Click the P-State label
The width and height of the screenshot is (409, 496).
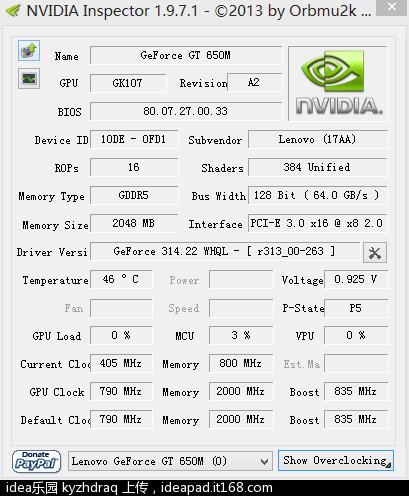pyautogui.click(x=303, y=308)
